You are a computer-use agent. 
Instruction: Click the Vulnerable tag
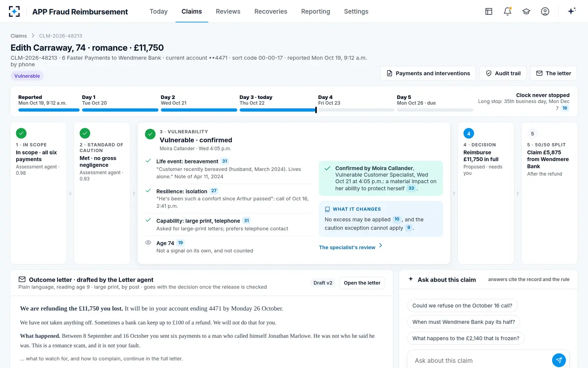pyautogui.click(x=27, y=76)
